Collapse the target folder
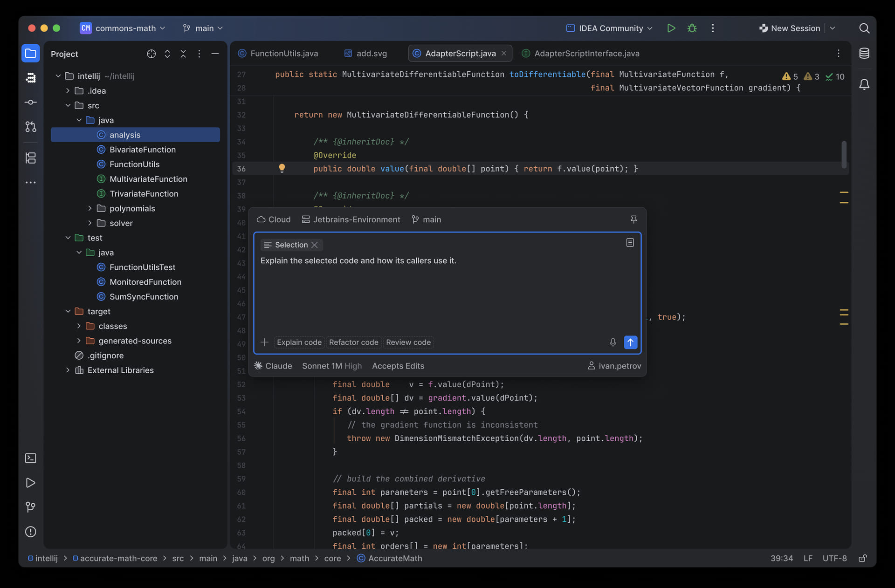The width and height of the screenshot is (895, 588). (68, 311)
